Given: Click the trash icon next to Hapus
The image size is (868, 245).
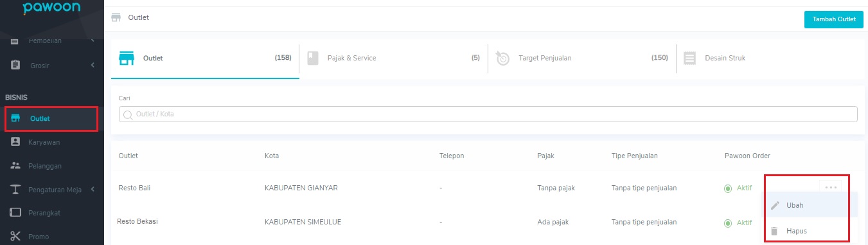Looking at the screenshot, I should click(x=775, y=231).
